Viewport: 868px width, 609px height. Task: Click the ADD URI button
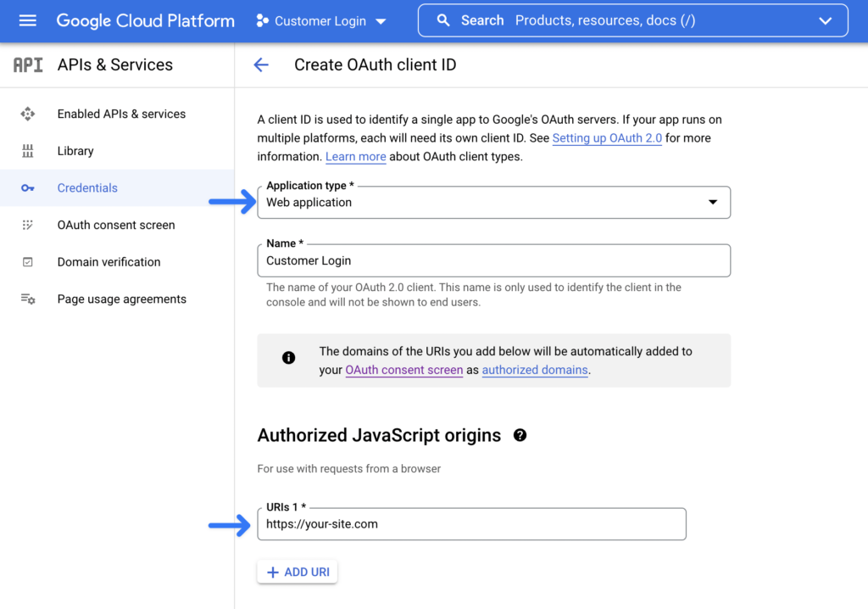click(x=297, y=571)
